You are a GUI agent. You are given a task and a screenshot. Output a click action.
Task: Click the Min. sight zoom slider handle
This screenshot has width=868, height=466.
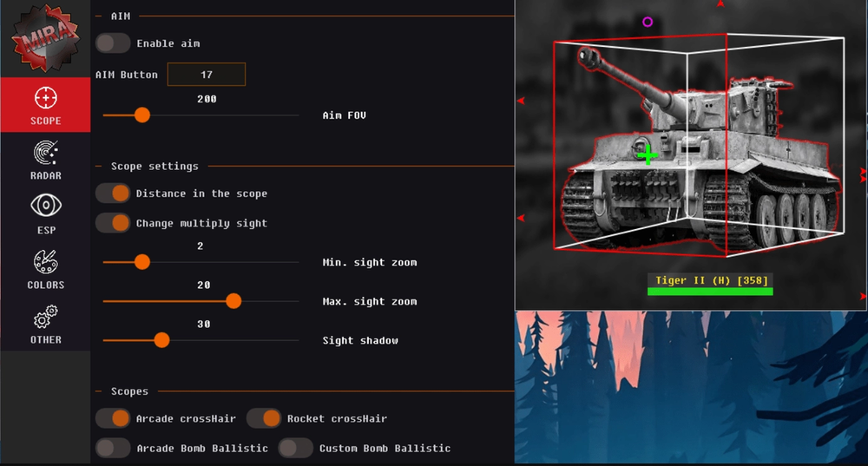tap(142, 262)
